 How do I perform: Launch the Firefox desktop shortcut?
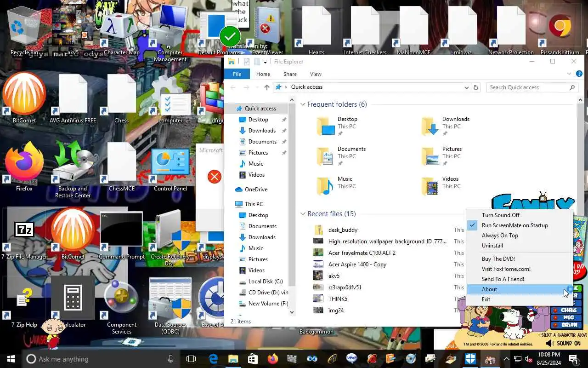coord(24,167)
